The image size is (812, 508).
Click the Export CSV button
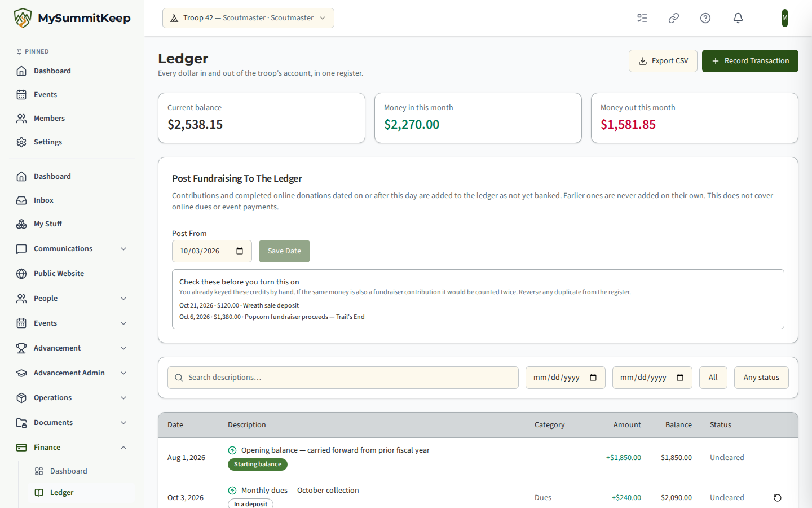[663, 61]
